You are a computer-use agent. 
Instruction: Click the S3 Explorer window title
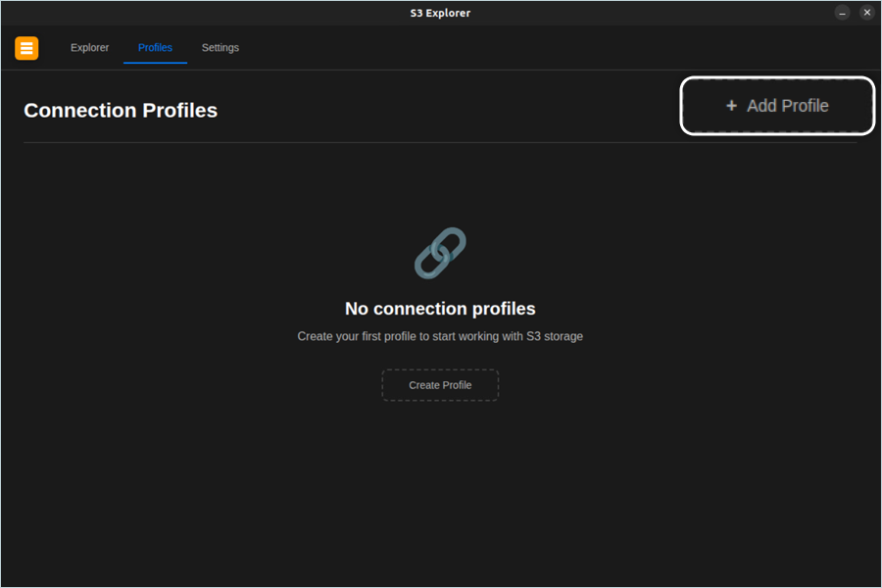(x=440, y=13)
